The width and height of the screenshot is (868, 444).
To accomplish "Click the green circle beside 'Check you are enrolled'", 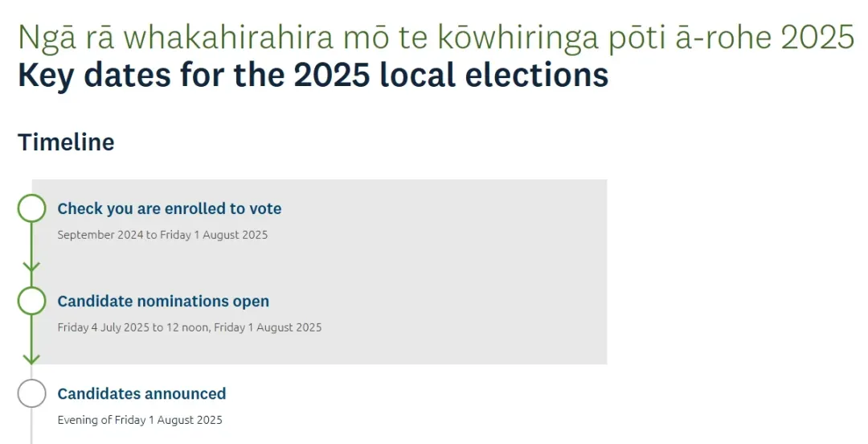I will [31, 208].
